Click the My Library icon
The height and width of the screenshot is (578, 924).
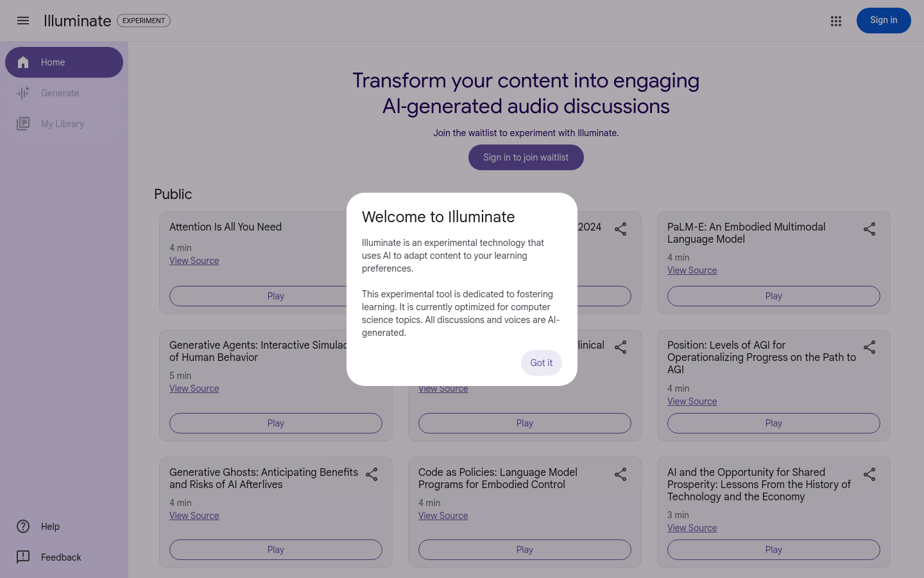click(23, 124)
